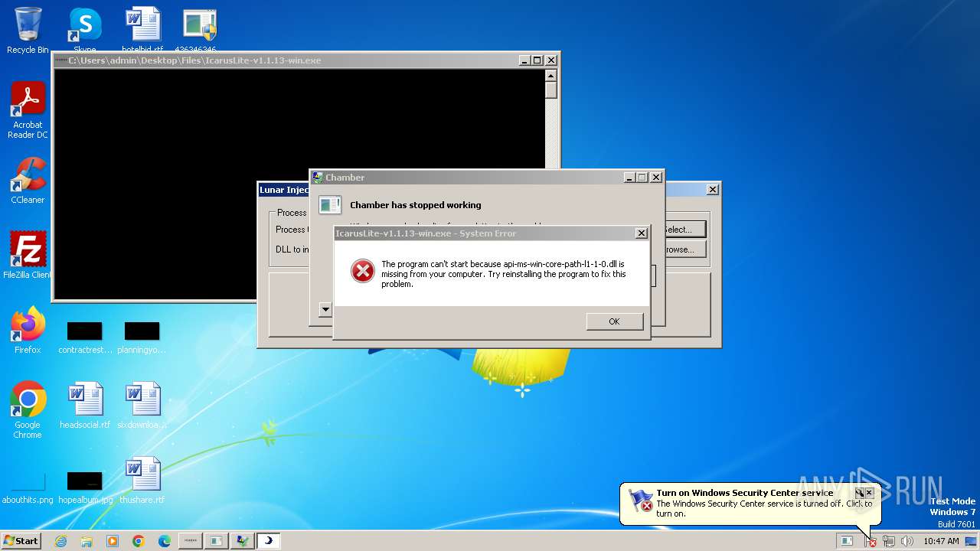Image resolution: width=980 pixels, height=551 pixels.
Task: Open the FileZilla Client desktop icon
Action: [x=28, y=255]
